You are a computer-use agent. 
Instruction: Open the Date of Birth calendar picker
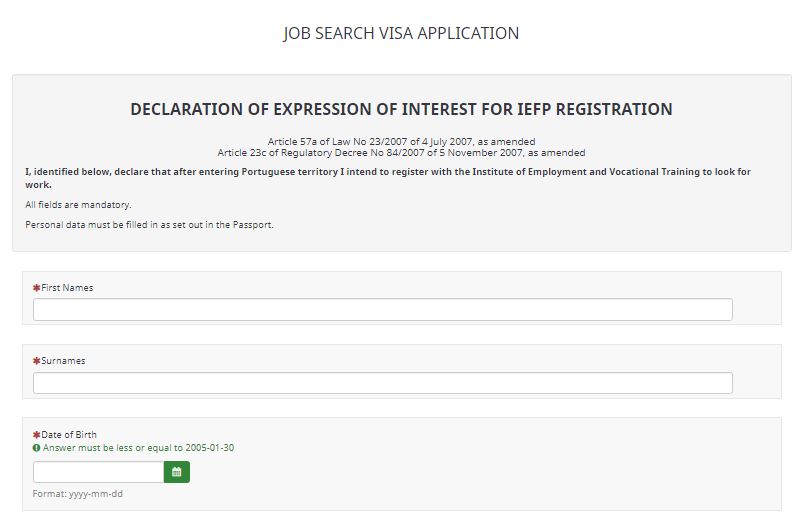[x=177, y=472]
